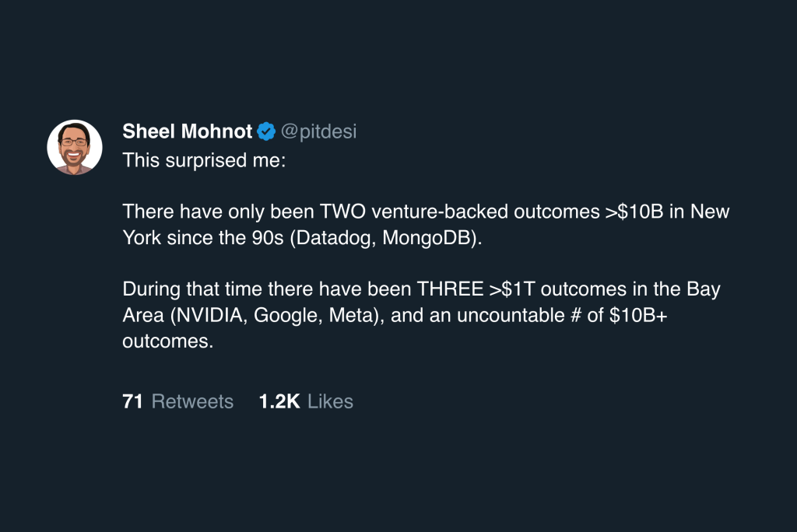View the 1.2K Likes list
797x532 pixels.
pos(306,401)
